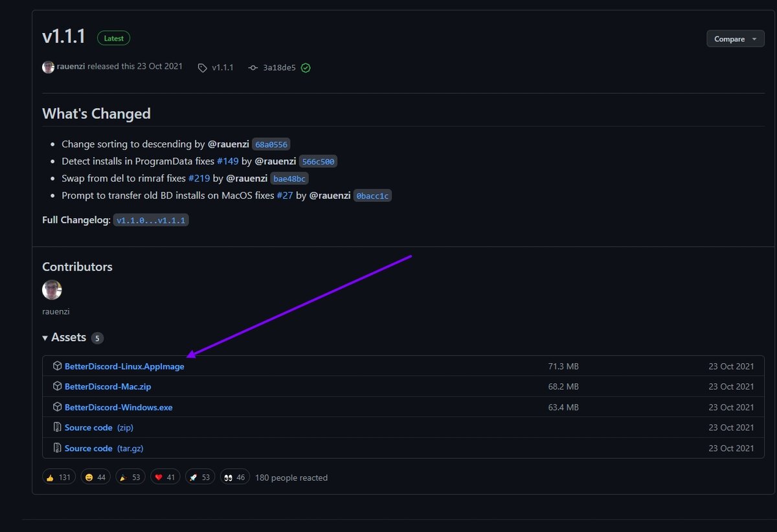The height and width of the screenshot is (532, 777).
Task: Open commit hash 0bacc1c
Action: click(372, 195)
